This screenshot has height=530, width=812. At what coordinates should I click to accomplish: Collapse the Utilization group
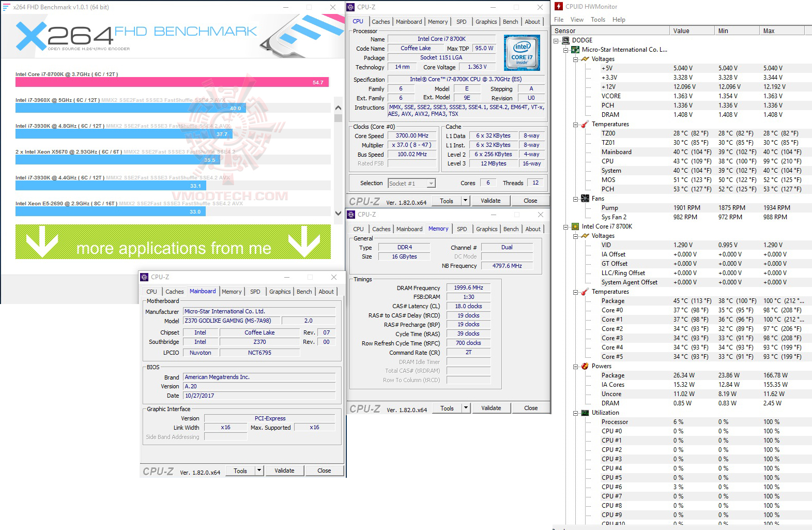(576, 413)
